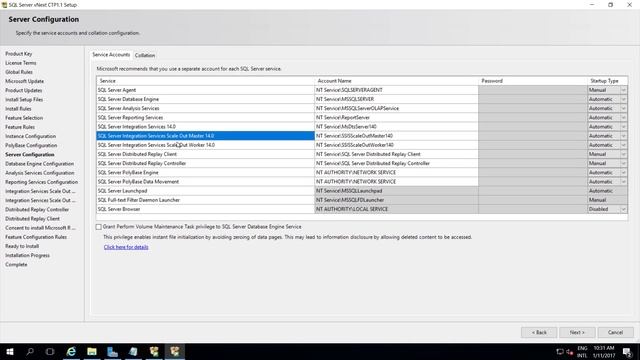Click the ENG language indicator in taskbar

click(582, 348)
